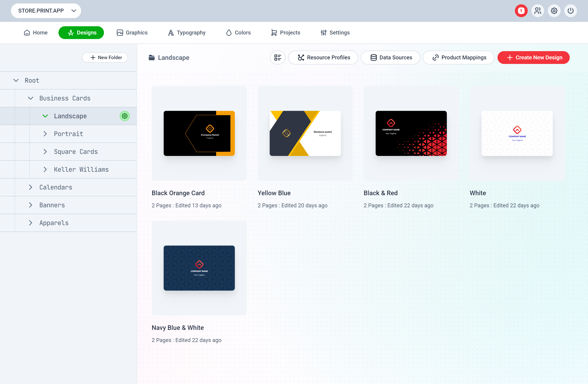
Task: Open Resource Profiles
Action: (323, 58)
